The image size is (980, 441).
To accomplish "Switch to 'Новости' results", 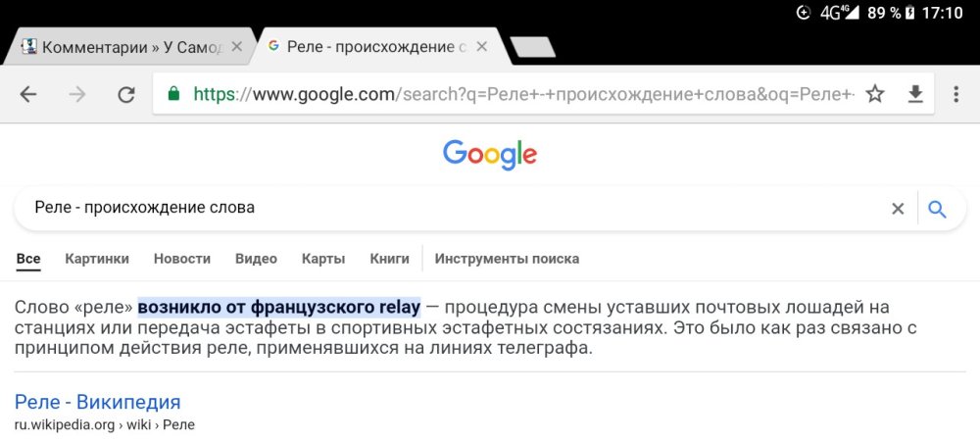I will tap(182, 259).
